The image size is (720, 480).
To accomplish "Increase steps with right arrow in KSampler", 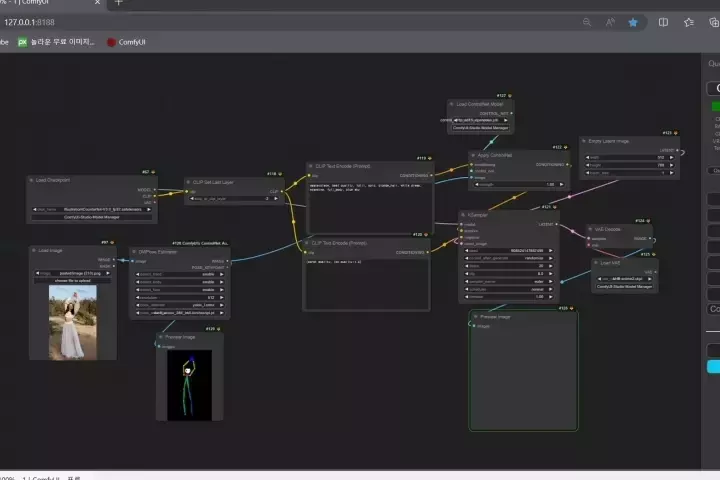I will tap(550, 266).
